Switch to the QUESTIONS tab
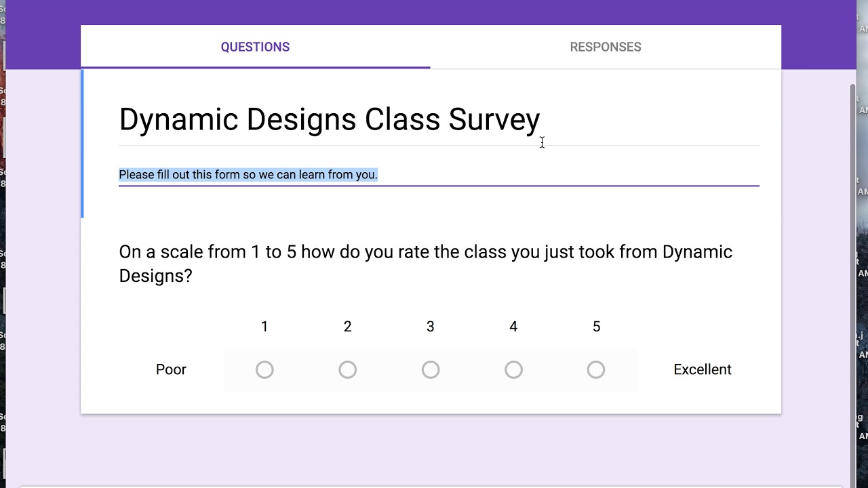Image resolution: width=868 pixels, height=488 pixels. click(x=255, y=47)
